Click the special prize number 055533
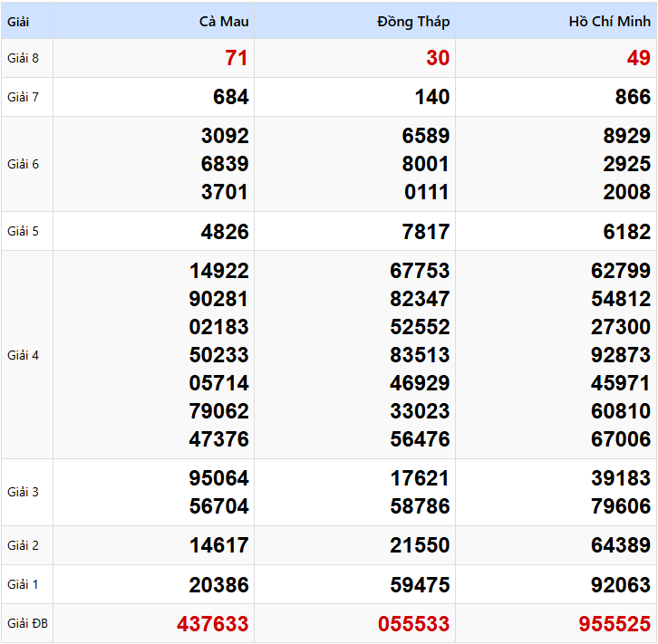This screenshot has width=658, height=644. tap(414, 624)
